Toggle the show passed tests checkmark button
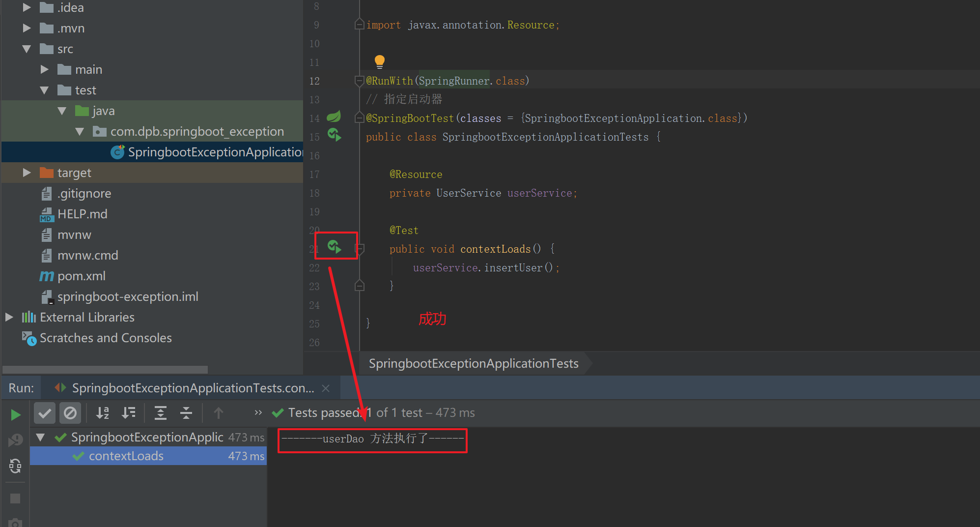Viewport: 980px width, 527px height. 44,413
